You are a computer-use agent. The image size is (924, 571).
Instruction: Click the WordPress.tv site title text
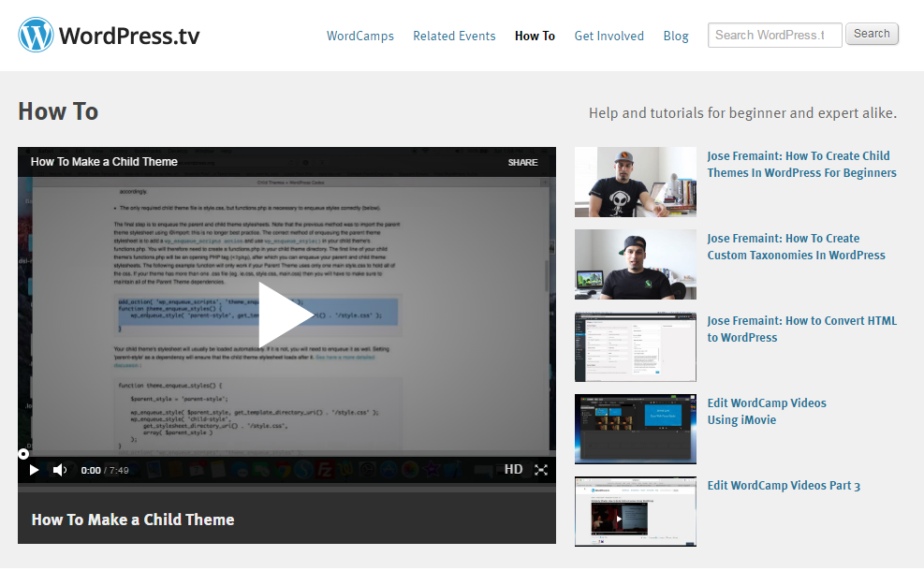[129, 36]
